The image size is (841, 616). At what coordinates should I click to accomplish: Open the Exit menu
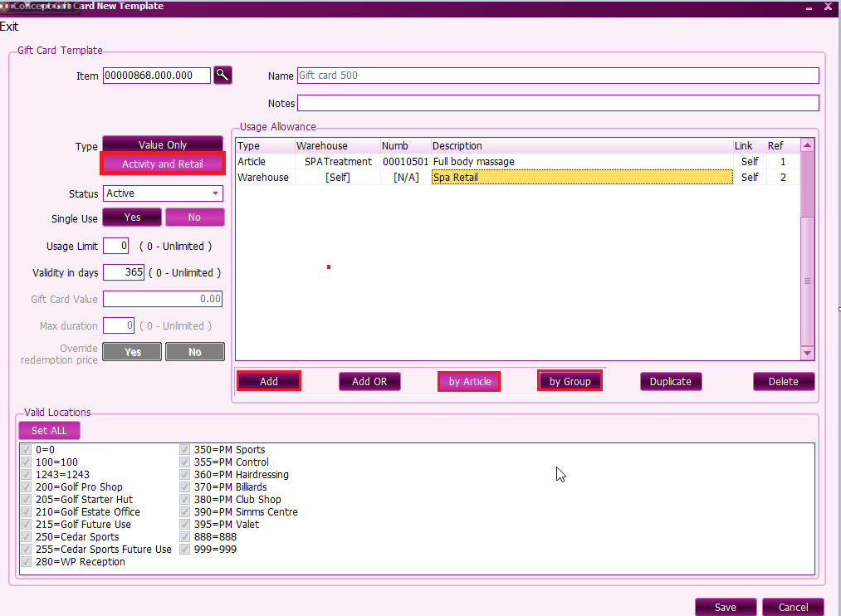[x=9, y=27]
